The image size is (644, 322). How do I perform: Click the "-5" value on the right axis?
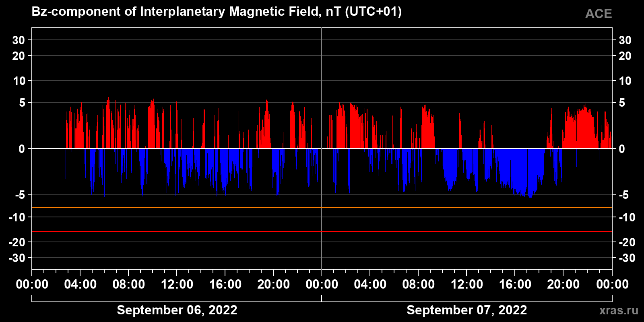(623, 195)
